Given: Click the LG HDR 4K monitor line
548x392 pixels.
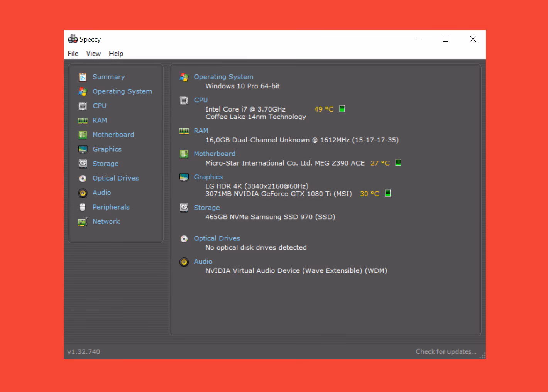Looking at the screenshot, I should [257, 186].
